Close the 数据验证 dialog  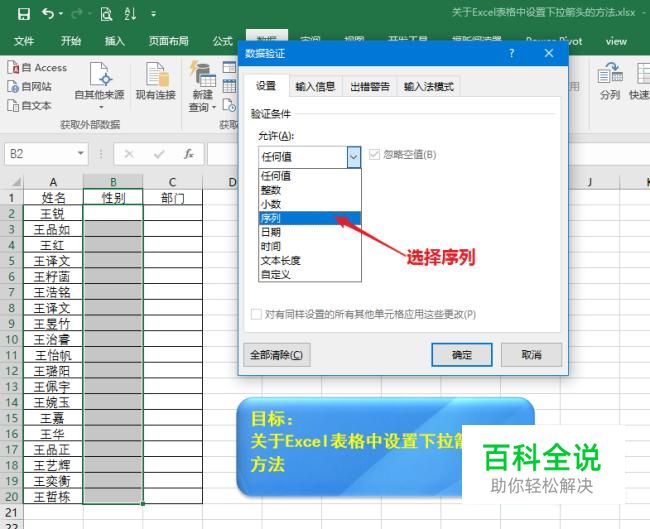(549, 53)
